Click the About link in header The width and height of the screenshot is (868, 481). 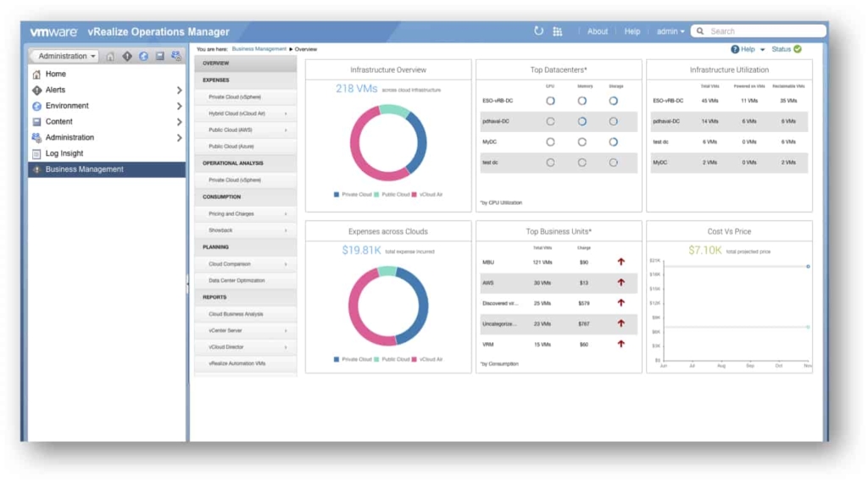click(x=598, y=31)
